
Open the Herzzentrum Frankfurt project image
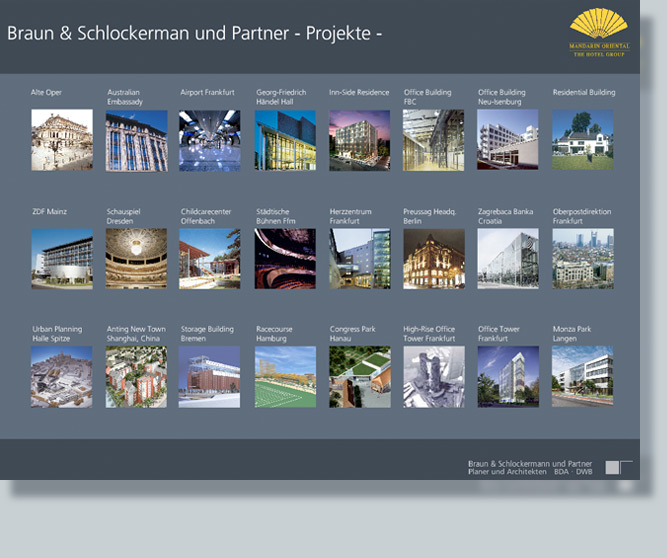(360, 259)
